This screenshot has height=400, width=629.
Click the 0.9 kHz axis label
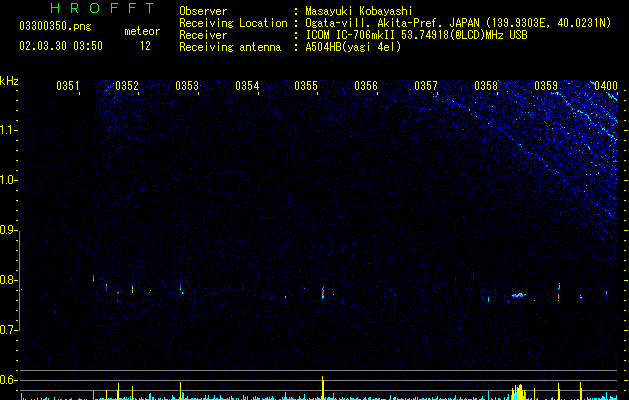tap(8, 230)
